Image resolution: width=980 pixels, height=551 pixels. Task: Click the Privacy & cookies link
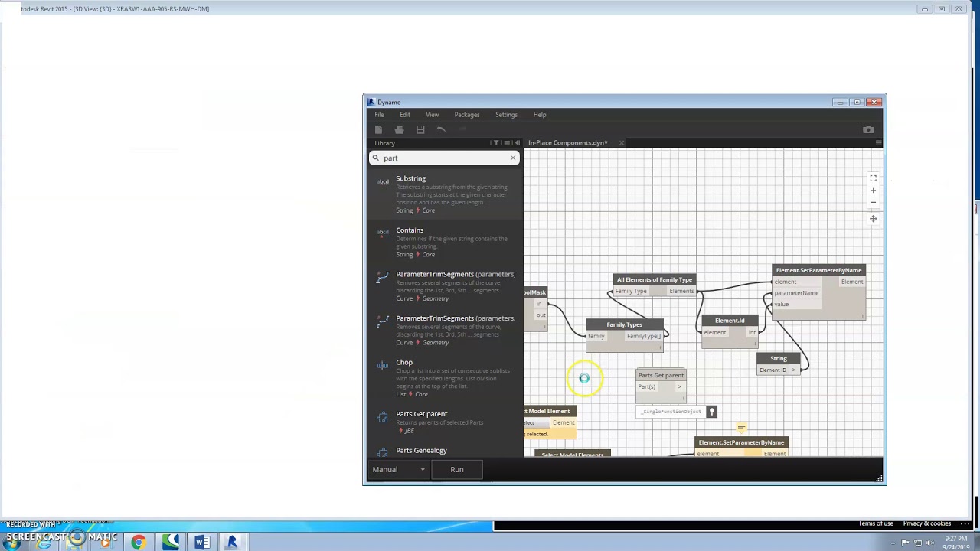(927, 523)
